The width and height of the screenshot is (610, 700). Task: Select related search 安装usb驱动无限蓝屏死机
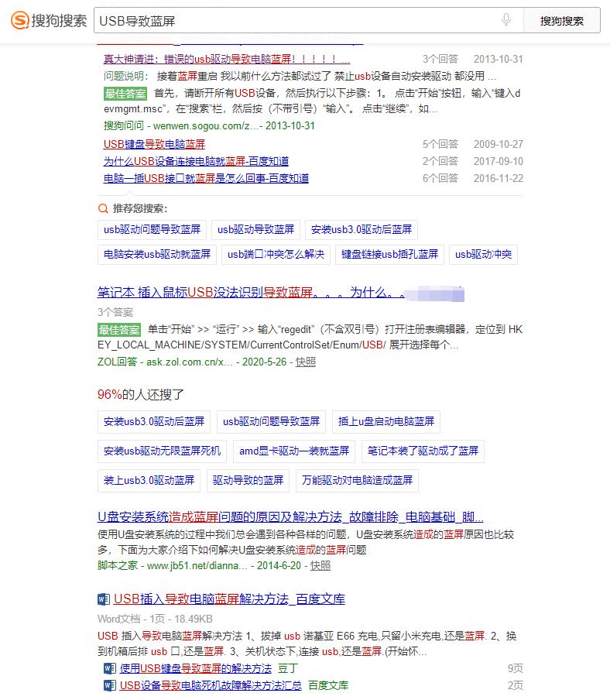(x=162, y=451)
